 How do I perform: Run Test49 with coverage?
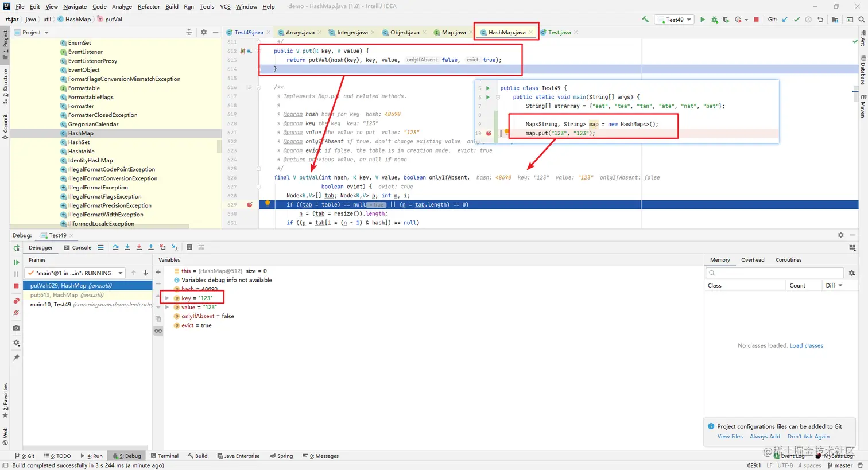pos(726,20)
